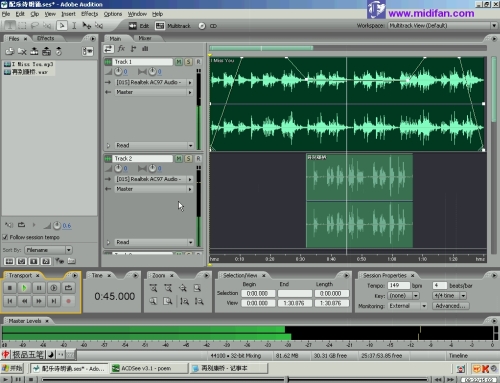Switch to the Mixer tab
The width and height of the screenshot is (500, 383).
click(x=145, y=38)
